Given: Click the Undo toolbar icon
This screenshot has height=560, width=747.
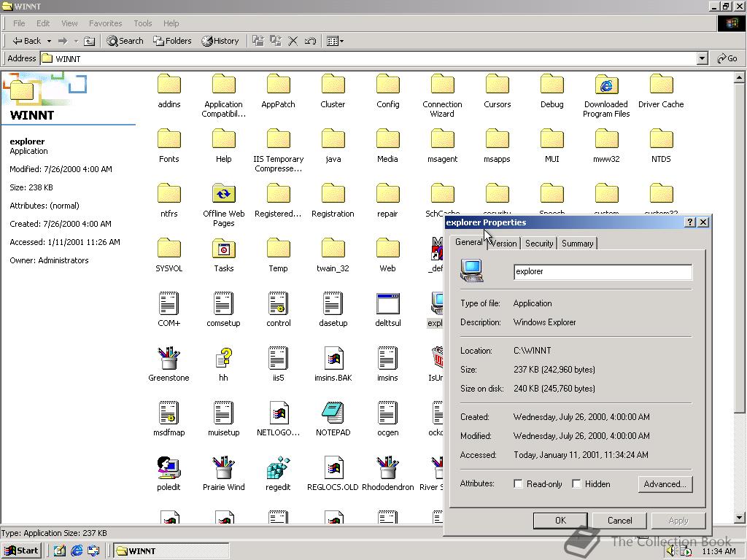Looking at the screenshot, I should coord(310,41).
